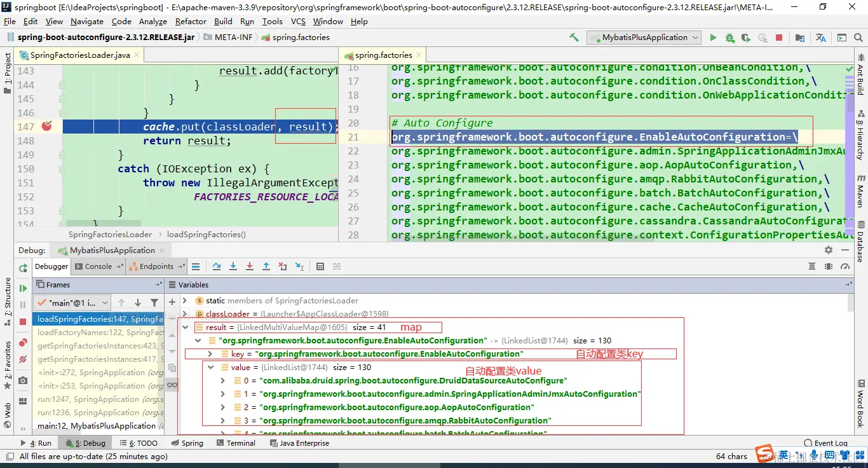The image size is (868, 468).
Task: Open the Ant Build side panel
Action: coord(860,73)
